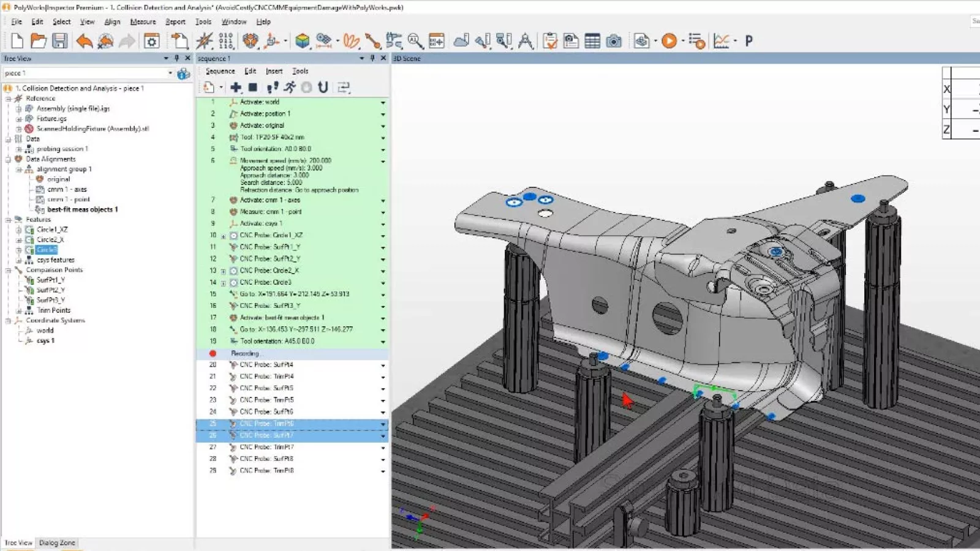The height and width of the screenshot is (551, 980).
Task: Click the clipboard checkmark report icon
Action: [550, 41]
